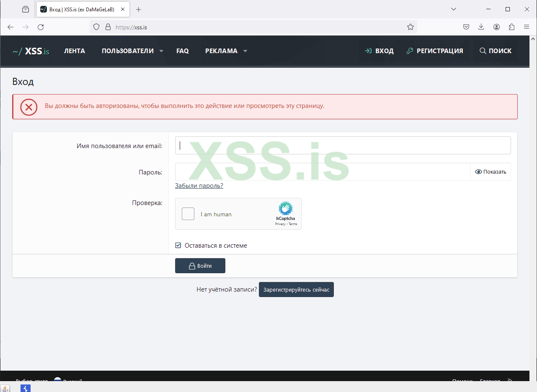Image resolution: width=537 pixels, height=392 pixels.
Task: Reload the current page
Action: coord(41,27)
